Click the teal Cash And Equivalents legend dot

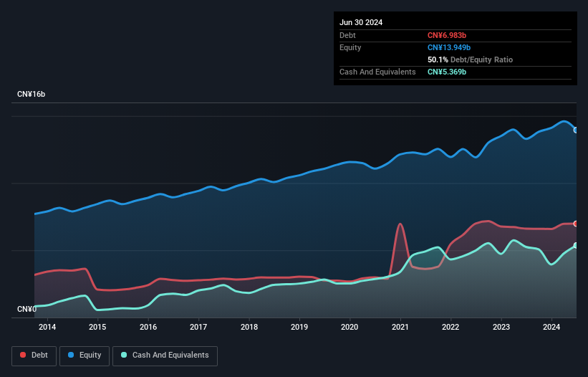[x=124, y=355]
